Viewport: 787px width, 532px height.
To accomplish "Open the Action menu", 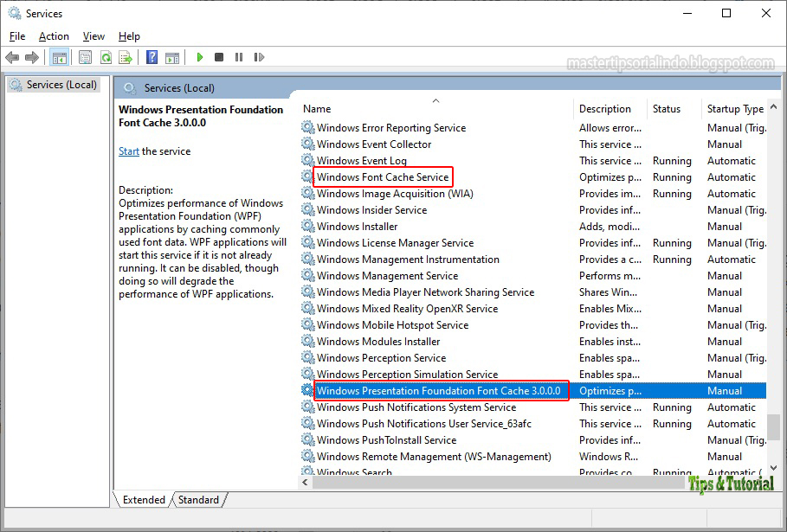I will [54, 36].
